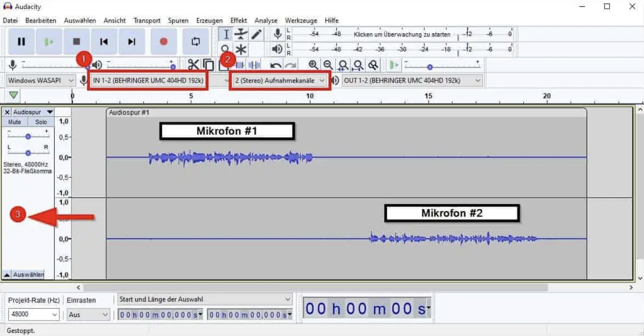644x336 pixels.
Task: Toggle the Loop playback button
Action: click(196, 41)
